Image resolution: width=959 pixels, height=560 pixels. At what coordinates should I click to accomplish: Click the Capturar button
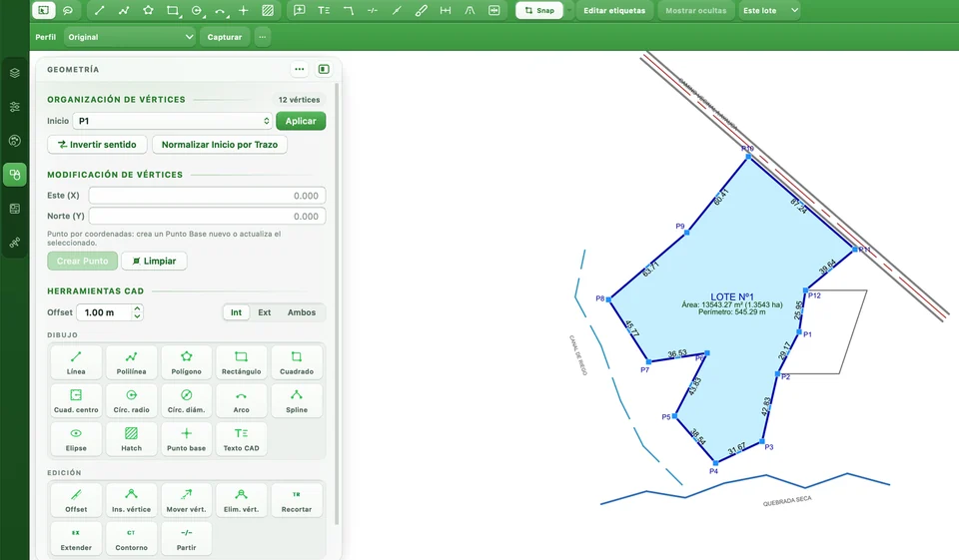coord(225,37)
